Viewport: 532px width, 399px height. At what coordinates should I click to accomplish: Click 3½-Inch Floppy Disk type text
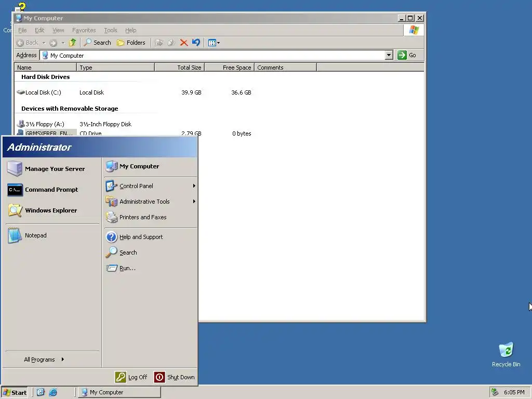pyautogui.click(x=105, y=124)
